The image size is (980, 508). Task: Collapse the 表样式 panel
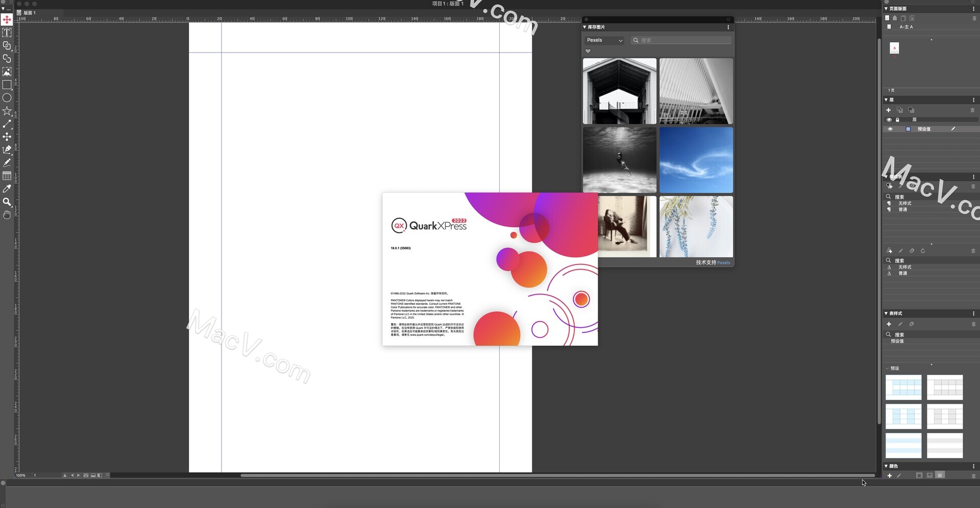886,313
